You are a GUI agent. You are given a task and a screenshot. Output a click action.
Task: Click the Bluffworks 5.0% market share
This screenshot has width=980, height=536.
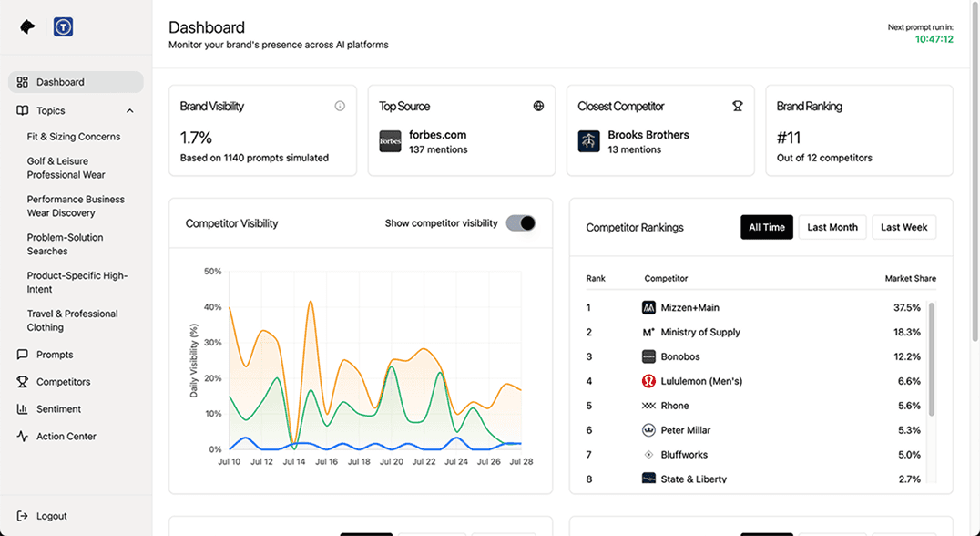[x=909, y=455]
